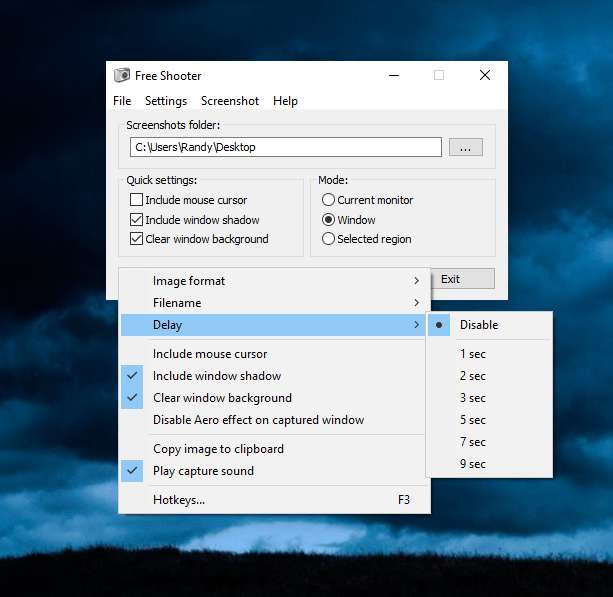Toggle Play capture sound menu item
Image resolution: width=613 pixels, height=597 pixels.
[x=272, y=471]
